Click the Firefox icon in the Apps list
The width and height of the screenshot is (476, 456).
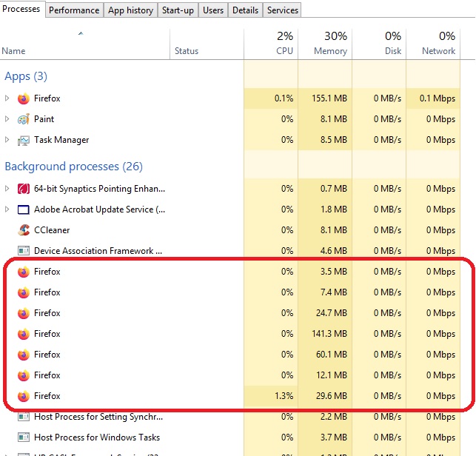click(x=24, y=98)
